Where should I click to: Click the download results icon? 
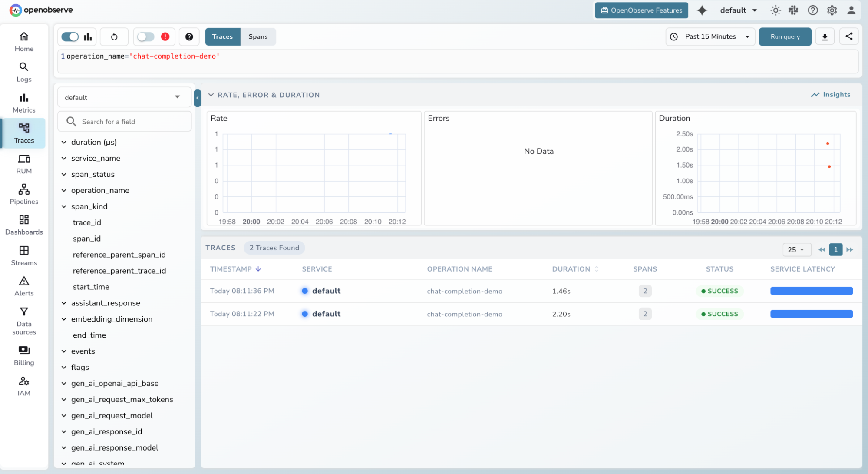coord(825,36)
